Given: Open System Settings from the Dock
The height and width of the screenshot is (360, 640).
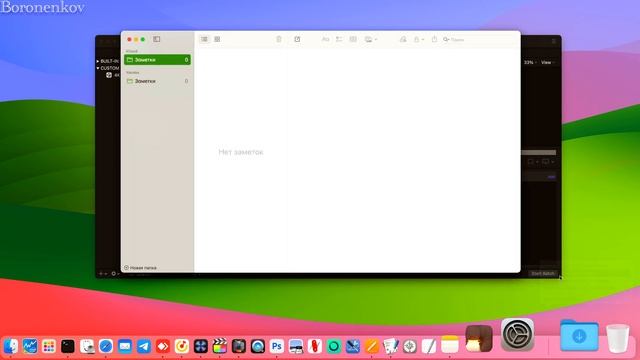Looking at the screenshot, I should click(517, 335).
